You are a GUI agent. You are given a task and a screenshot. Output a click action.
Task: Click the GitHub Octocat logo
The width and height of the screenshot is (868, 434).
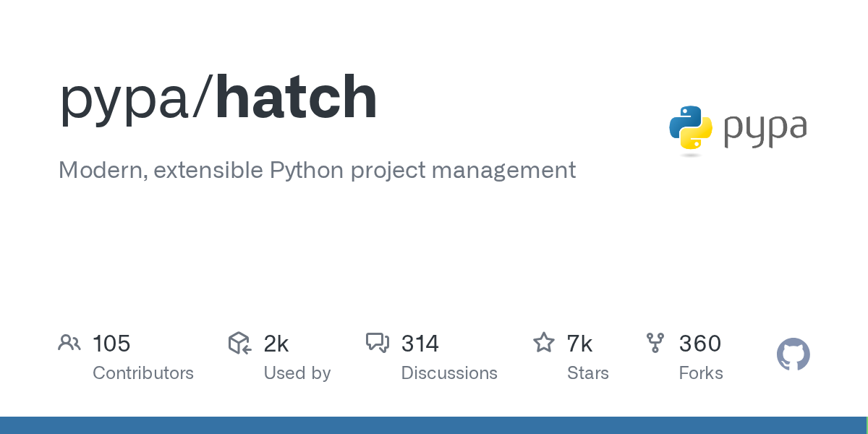click(793, 355)
